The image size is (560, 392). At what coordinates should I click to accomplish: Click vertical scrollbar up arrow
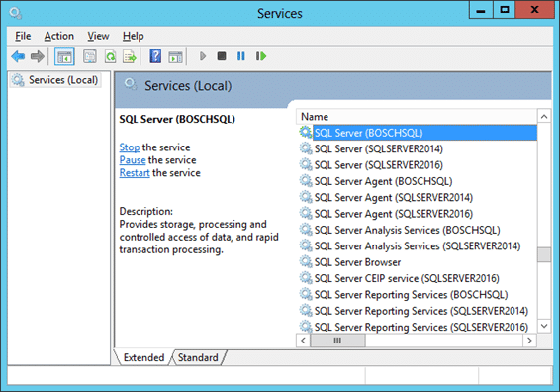(x=544, y=116)
